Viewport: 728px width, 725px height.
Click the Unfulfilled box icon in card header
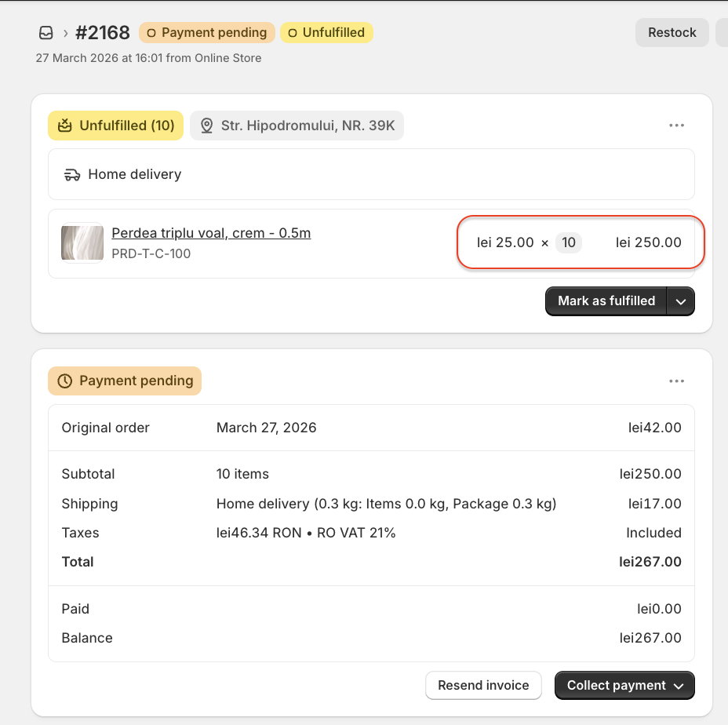(65, 126)
